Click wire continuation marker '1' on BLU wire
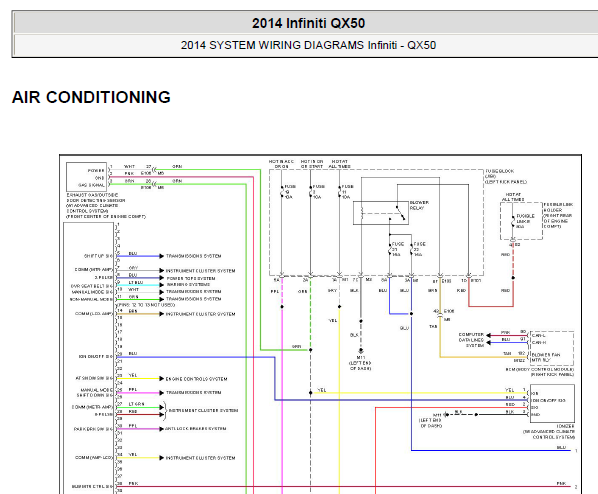This screenshot has height=494, width=598. tap(576, 451)
